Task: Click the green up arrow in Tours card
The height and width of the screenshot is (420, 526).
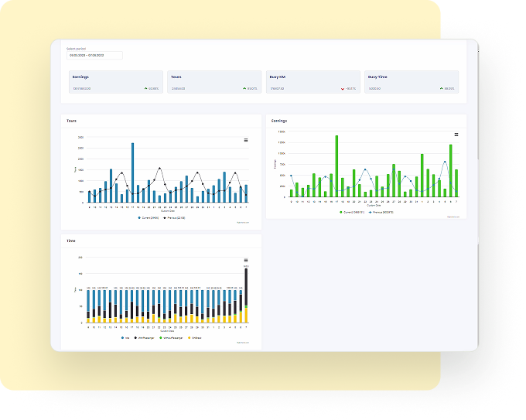Action: coord(244,88)
